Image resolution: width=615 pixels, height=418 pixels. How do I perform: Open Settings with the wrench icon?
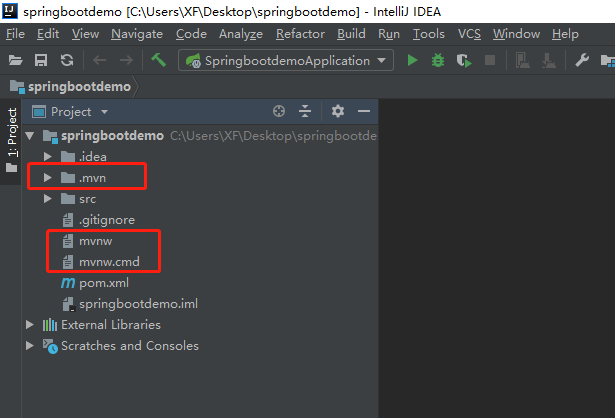pos(582,60)
